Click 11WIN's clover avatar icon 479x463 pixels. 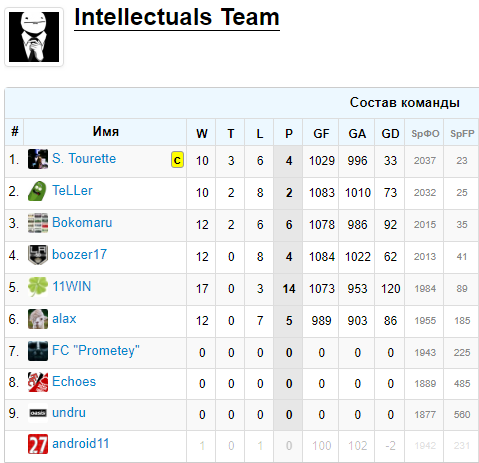click(38, 287)
